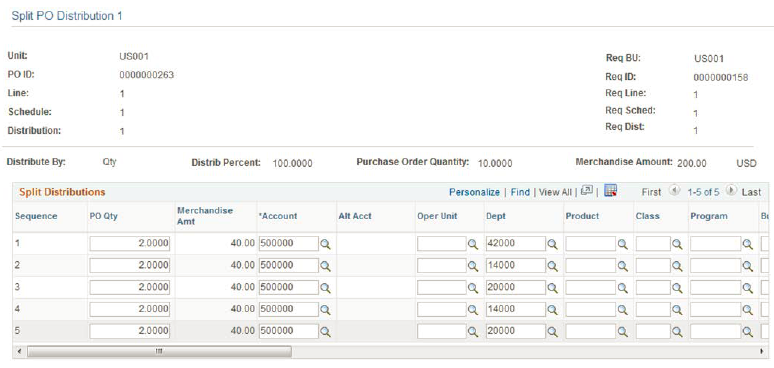Select Merchandise Amount value 200.00
The height and width of the screenshot is (368, 774).
pos(692,163)
